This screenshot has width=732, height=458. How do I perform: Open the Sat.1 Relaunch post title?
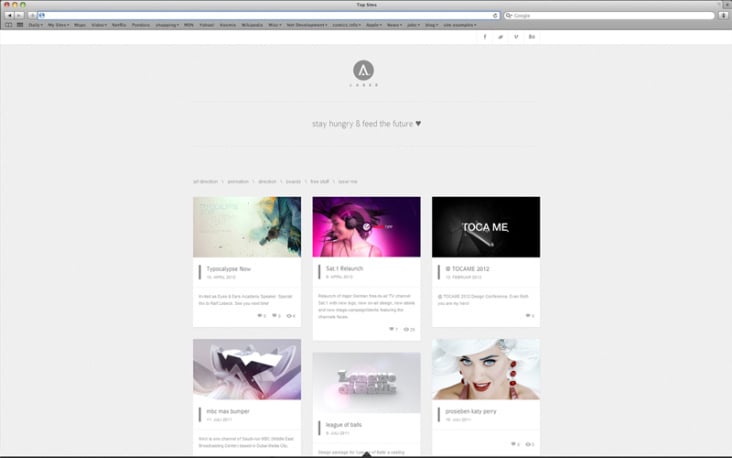pos(344,268)
